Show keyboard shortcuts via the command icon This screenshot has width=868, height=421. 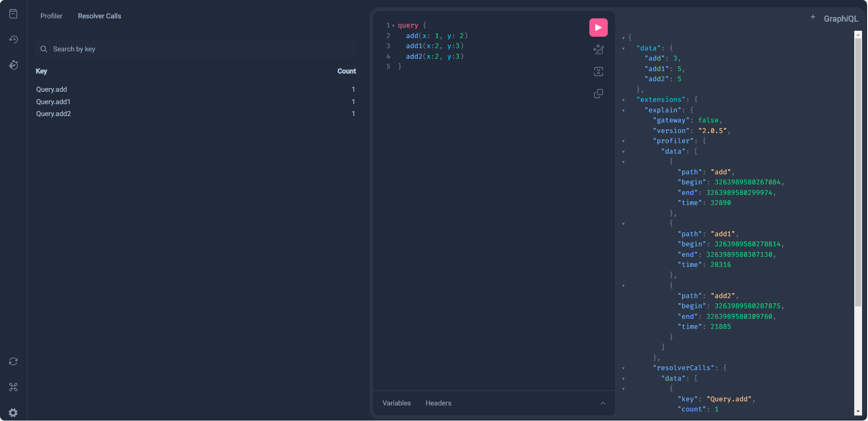click(13, 387)
